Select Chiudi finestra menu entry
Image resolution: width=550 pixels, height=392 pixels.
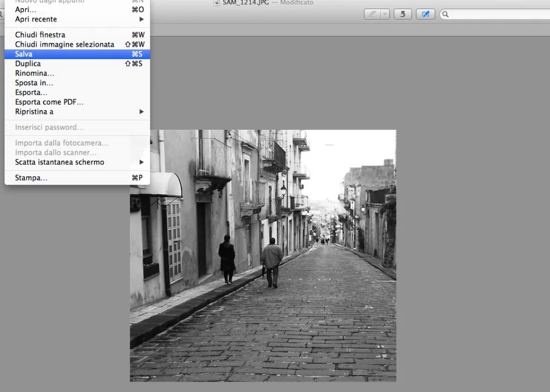[40, 35]
